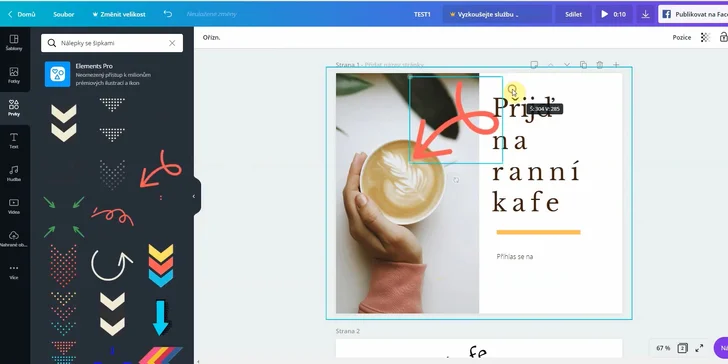Screen dimensions: 728x364
Task: Select the ranní kafe heading text
Action: (x=536, y=187)
